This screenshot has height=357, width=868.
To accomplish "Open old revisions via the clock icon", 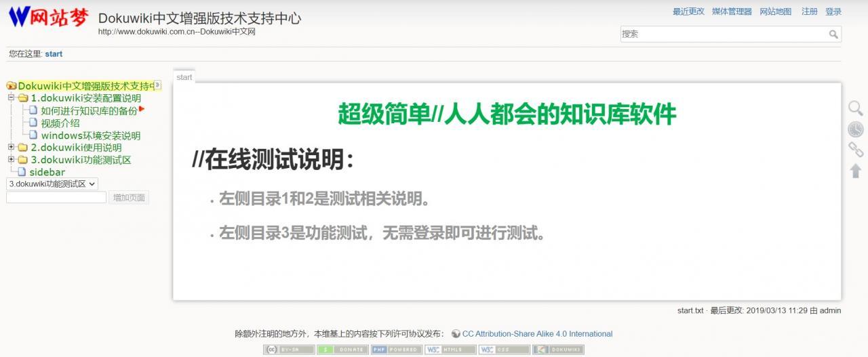I will (x=856, y=129).
